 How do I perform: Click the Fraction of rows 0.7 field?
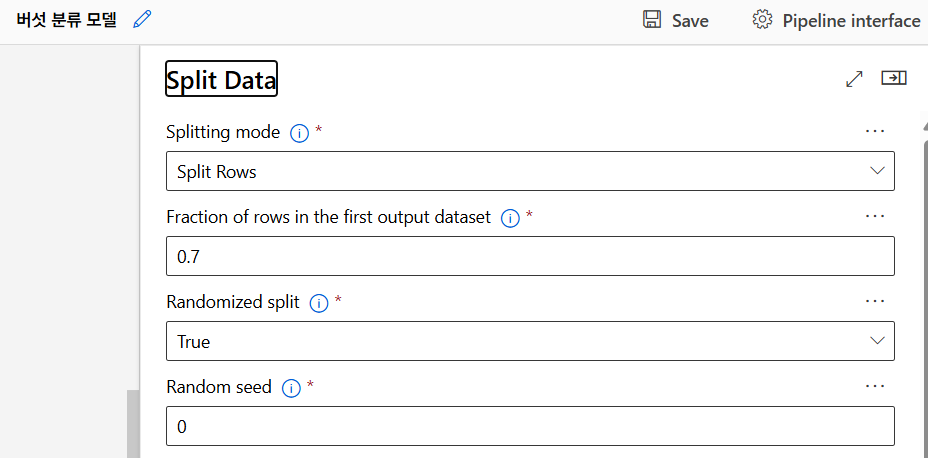530,256
